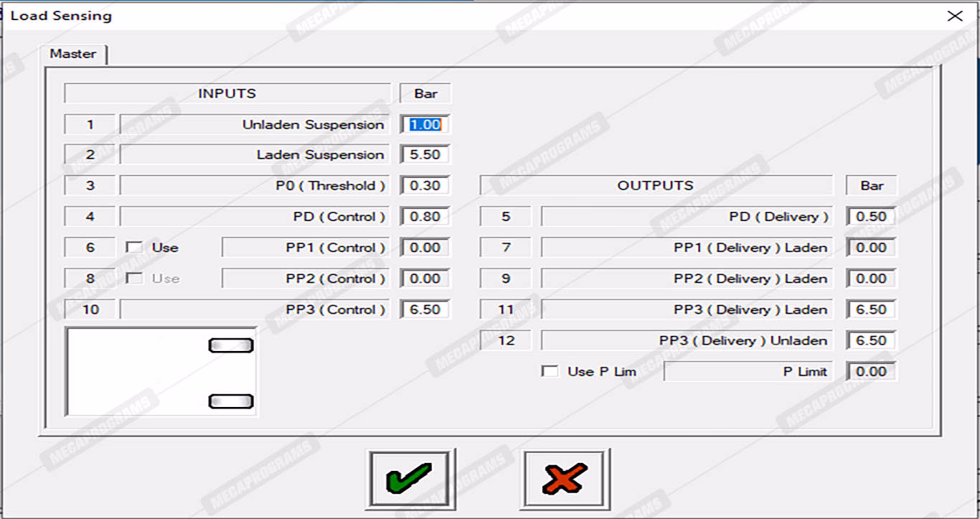Click the PD Control input field
The image size is (980, 519).
click(425, 217)
